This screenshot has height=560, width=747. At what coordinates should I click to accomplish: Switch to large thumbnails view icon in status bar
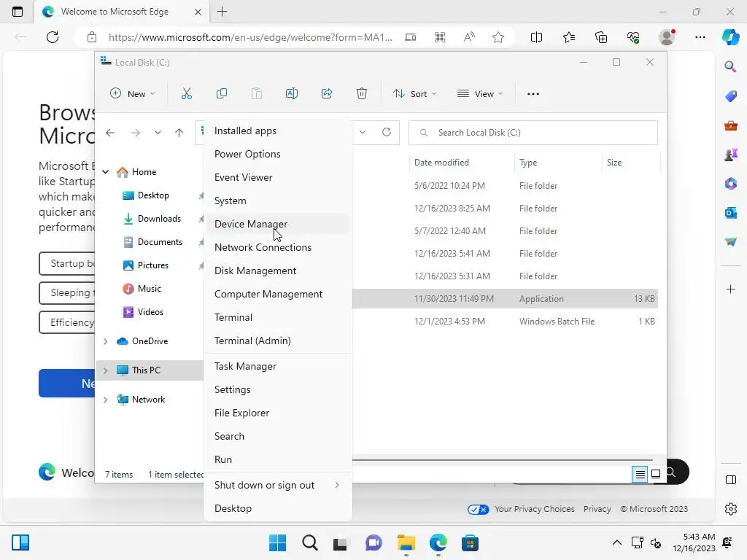click(656, 474)
